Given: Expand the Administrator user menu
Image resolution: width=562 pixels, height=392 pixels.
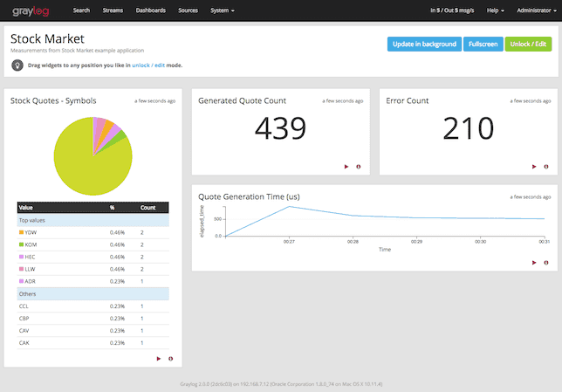Looking at the screenshot, I should (537, 10).
